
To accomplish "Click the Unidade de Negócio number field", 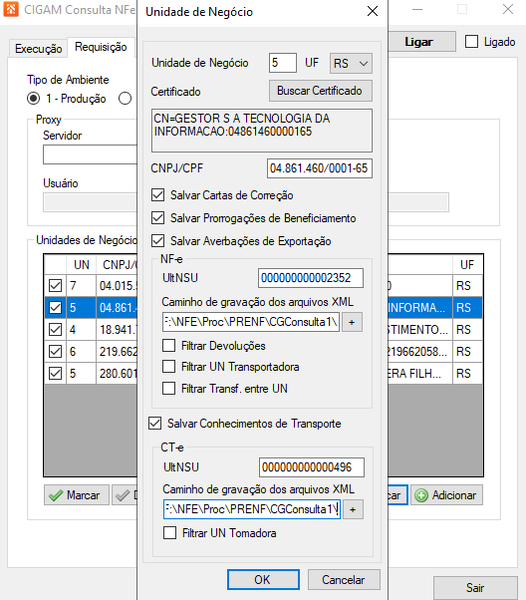I will coord(282,63).
